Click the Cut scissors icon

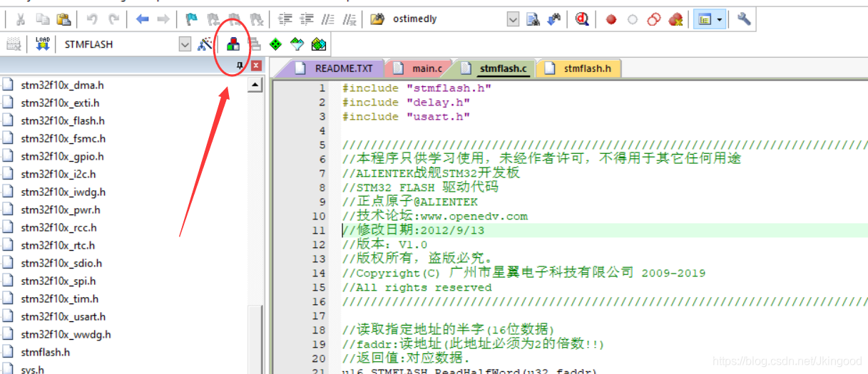click(21, 19)
